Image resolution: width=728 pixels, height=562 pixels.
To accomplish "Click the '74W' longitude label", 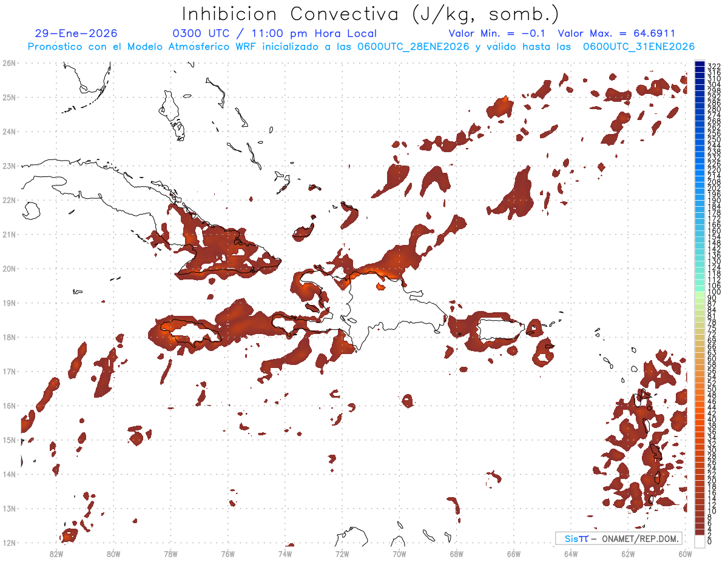I will pyautogui.click(x=285, y=554).
